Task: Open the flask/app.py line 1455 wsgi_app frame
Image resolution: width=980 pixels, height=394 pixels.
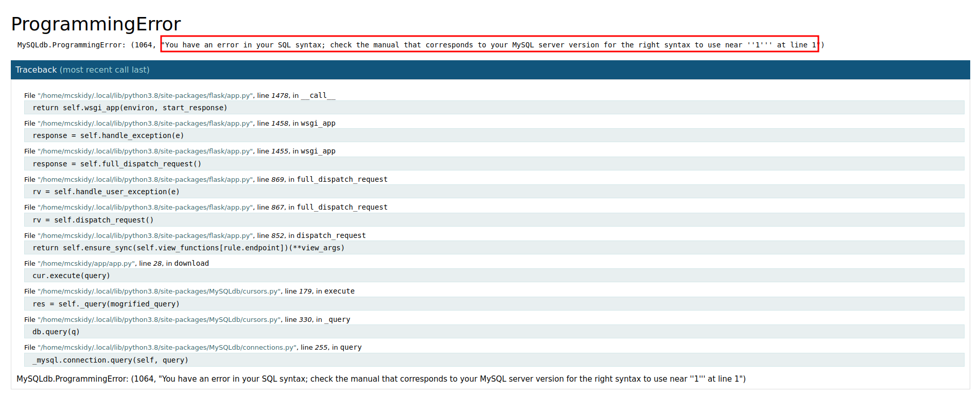Action: click(x=180, y=151)
